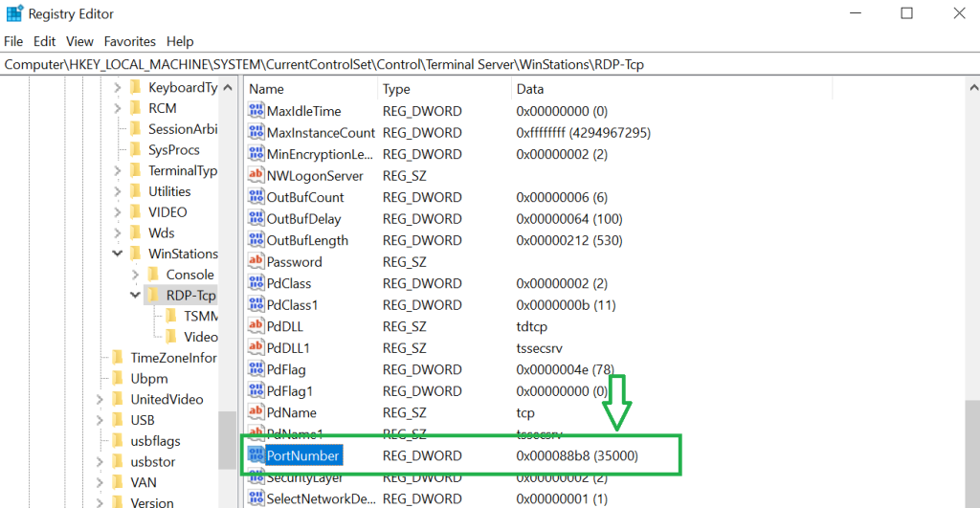Select the KeyboardTy folder icon
This screenshot has width=980, height=508.
pos(136,87)
